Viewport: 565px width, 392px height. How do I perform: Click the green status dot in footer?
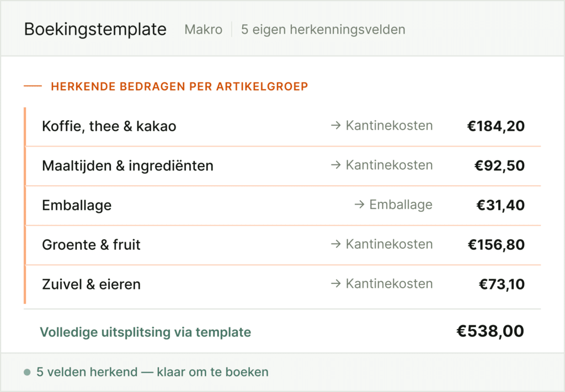coord(27,372)
